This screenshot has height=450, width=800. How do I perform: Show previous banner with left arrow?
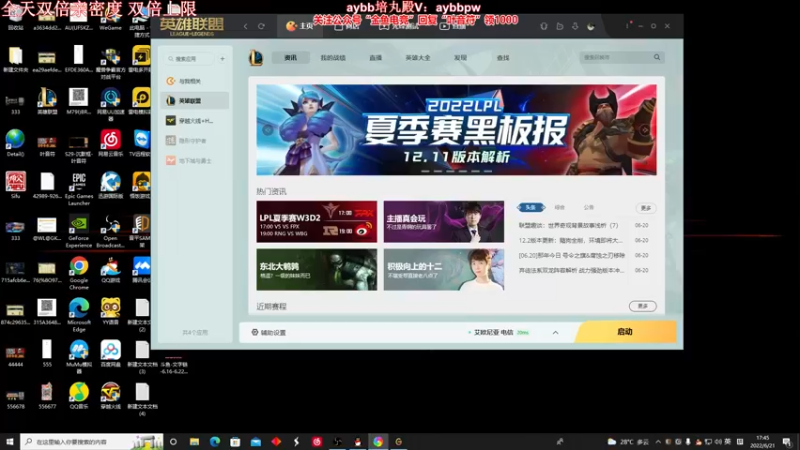tap(267, 130)
